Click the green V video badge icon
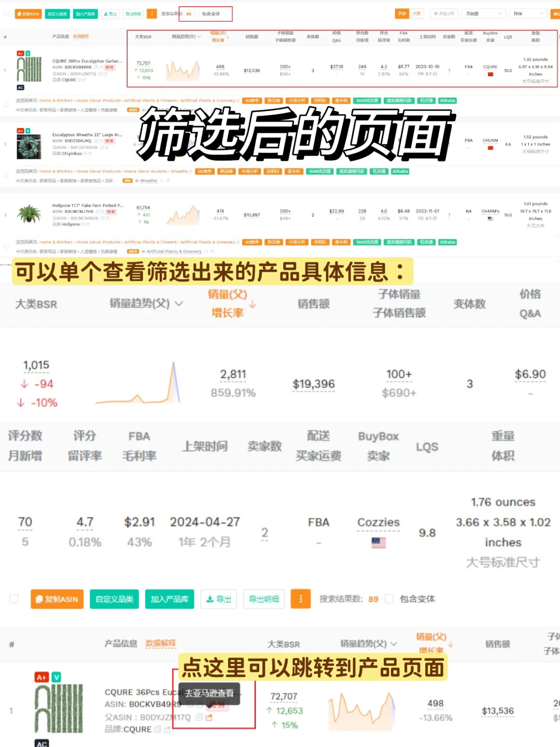The width and height of the screenshot is (560, 747). (x=28, y=53)
